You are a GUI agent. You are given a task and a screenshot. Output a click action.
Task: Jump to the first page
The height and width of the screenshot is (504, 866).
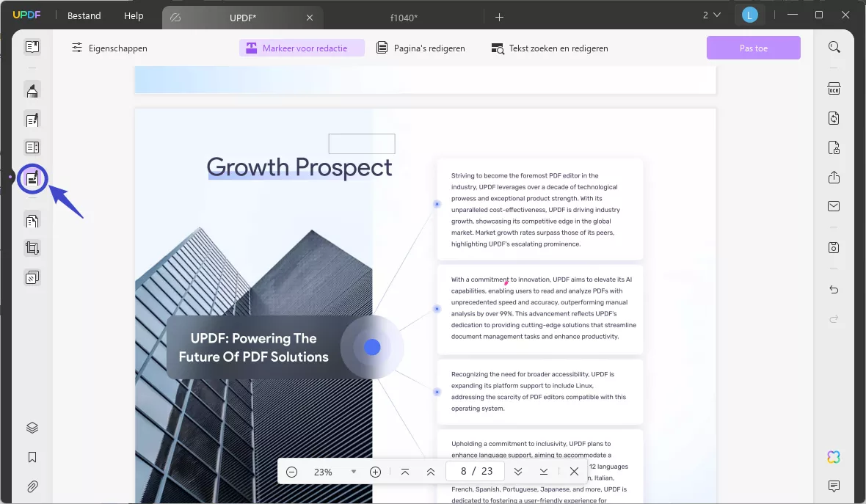[405, 472]
